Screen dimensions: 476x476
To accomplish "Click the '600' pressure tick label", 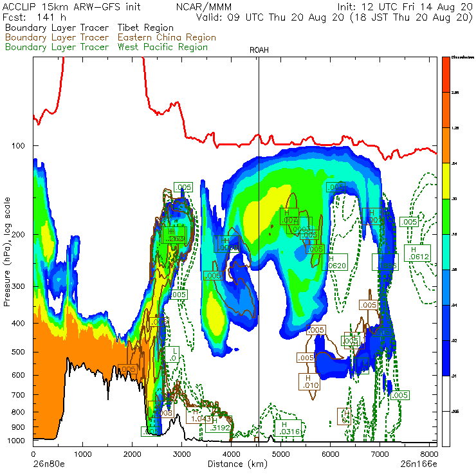I will tap(18, 375).
